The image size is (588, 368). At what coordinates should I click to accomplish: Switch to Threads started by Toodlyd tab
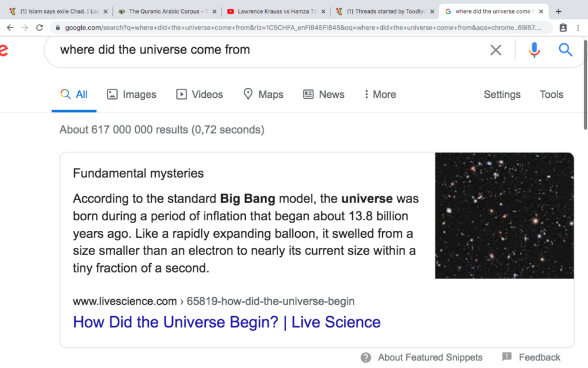pos(385,11)
